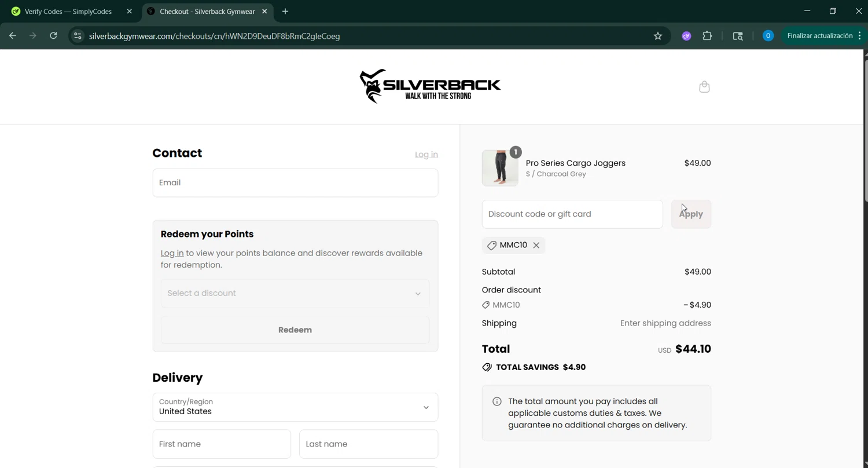Click the Pro Series Cargo Joggers thumbnail
The image size is (868, 468).
click(x=500, y=168)
